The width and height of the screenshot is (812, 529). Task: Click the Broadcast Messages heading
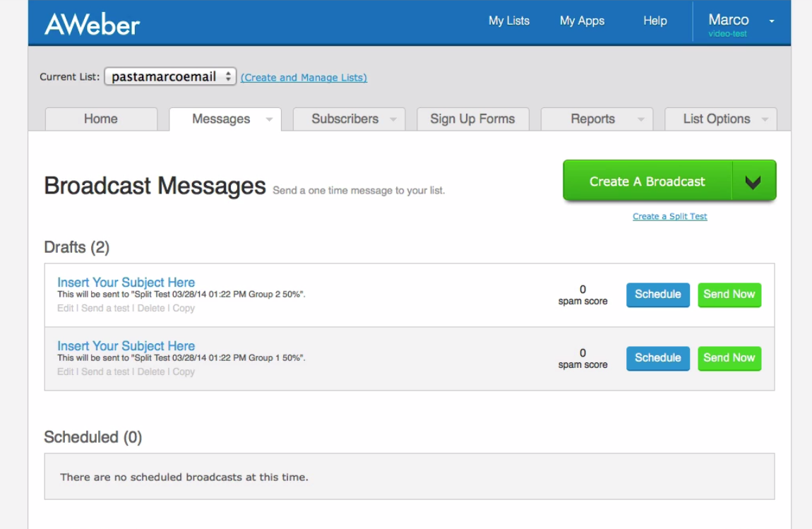click(155, 186)
